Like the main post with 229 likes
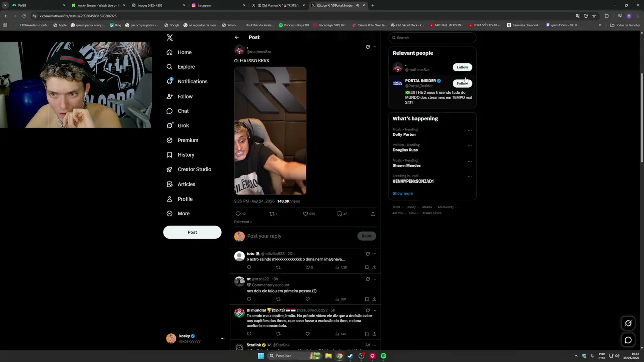Viewport: 644px width, 362px height. pyautogui.click(x=305, y=214)
